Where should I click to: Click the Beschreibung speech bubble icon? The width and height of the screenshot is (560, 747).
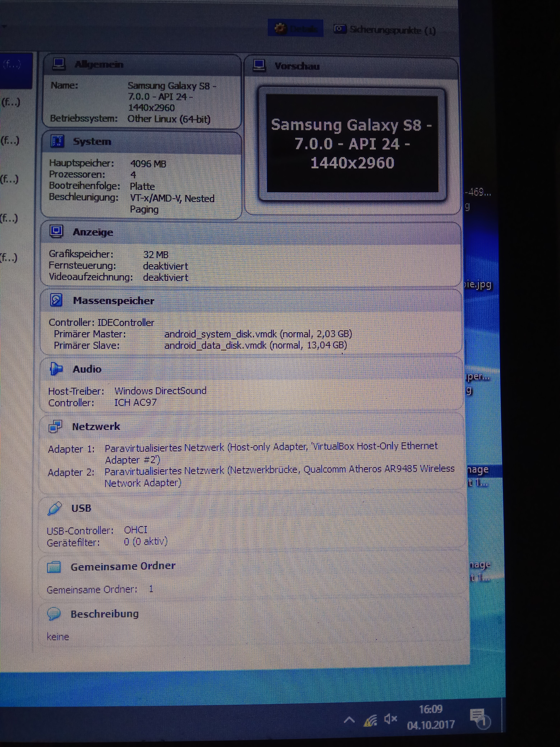coord(54,614)
